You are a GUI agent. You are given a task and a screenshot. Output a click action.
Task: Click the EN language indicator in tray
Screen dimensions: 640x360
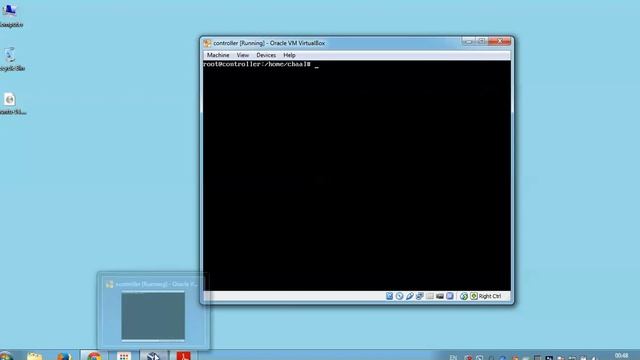click(x=453, y=357)
